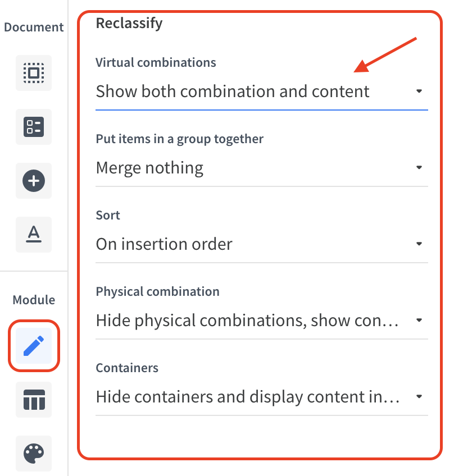Click the arrow beside 'Show both combination and content'
The height and width of the screenshot is (476, 454).
point(419,91)
